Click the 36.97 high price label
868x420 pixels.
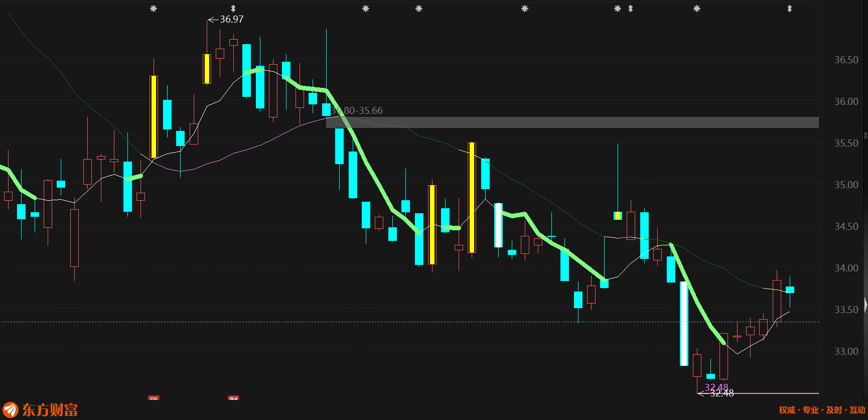point(231,19)
